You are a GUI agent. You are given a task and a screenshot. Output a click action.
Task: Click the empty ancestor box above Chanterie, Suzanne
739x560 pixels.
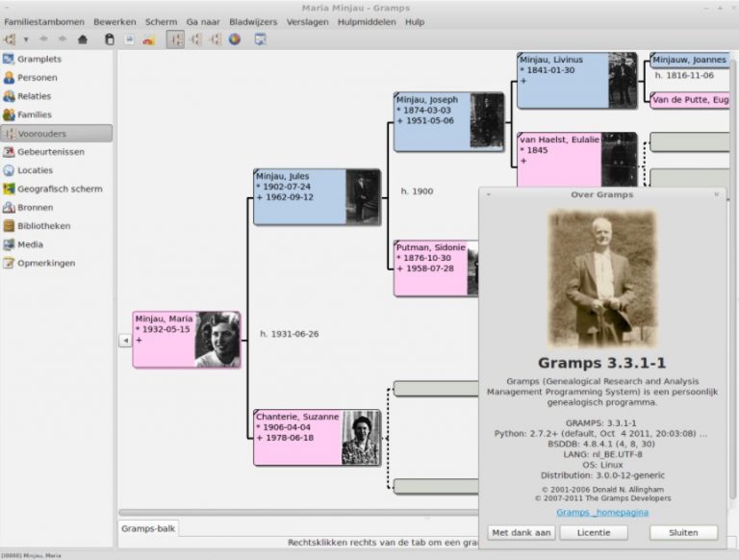[x=436, y=389]
